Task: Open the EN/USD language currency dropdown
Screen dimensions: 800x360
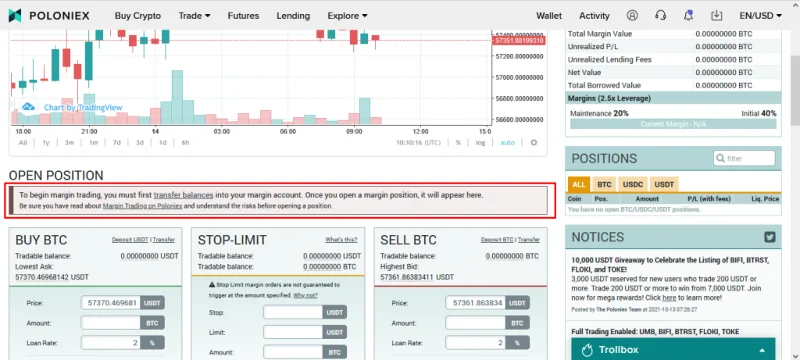Action: pyautogui.click(x=760, y=16)
